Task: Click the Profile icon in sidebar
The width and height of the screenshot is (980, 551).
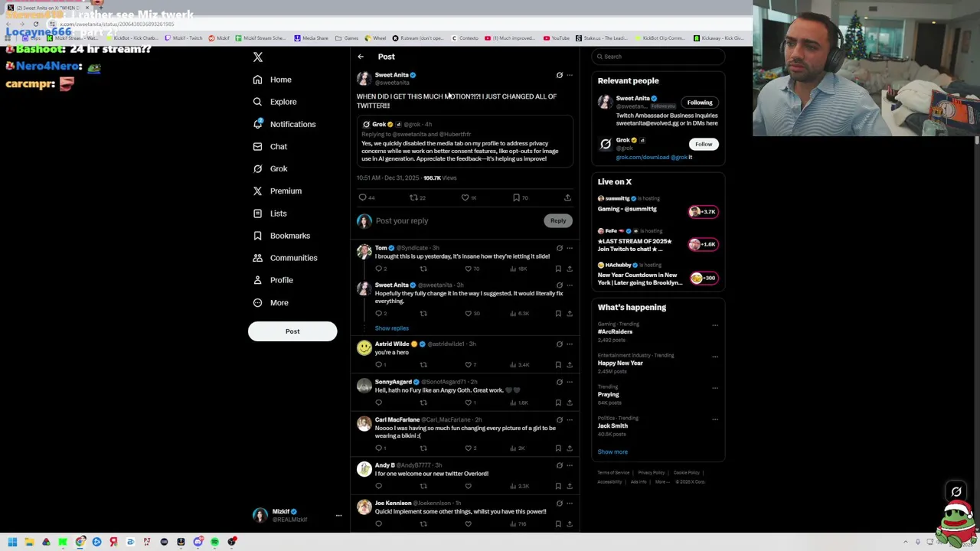Action: tap(257, 280)
